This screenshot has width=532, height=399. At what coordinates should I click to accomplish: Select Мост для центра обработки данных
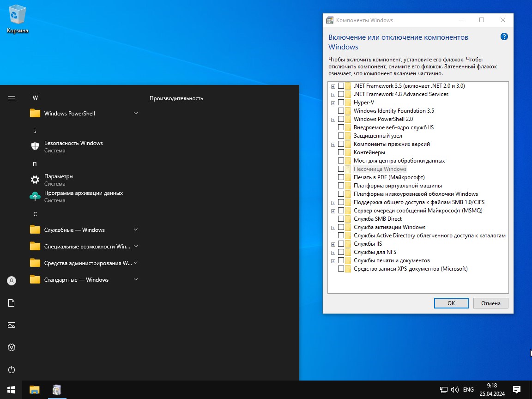coord(399,161)
